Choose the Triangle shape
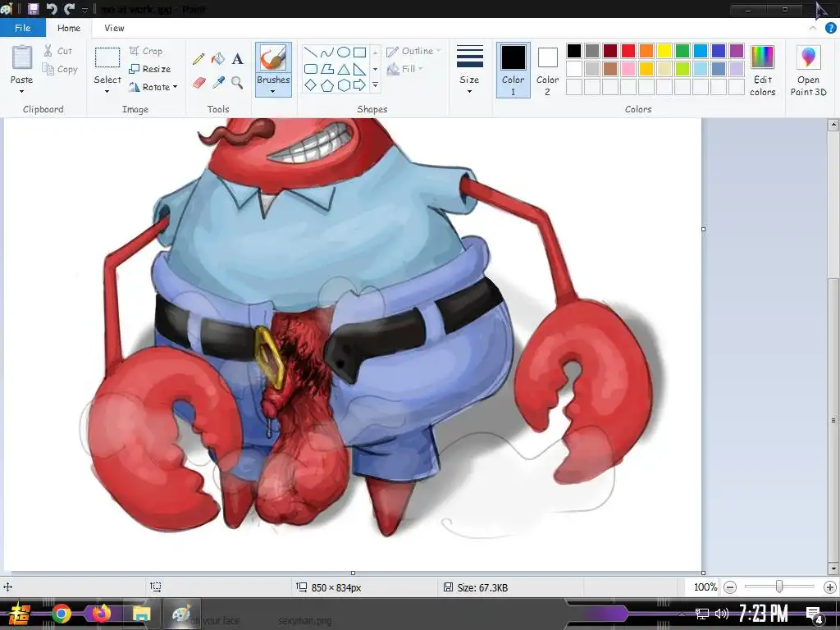The height and width of the screenshot is (630, 840). tap(344, 69)
